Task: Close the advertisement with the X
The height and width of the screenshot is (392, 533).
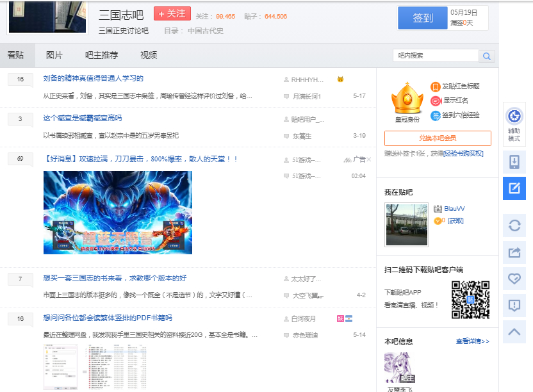Action: click(347, 159)
